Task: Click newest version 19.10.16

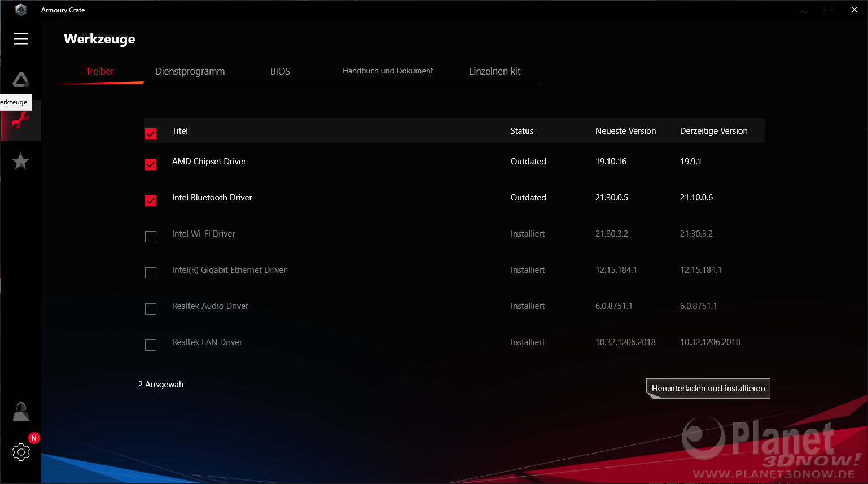Action: [x=611, y=162]
